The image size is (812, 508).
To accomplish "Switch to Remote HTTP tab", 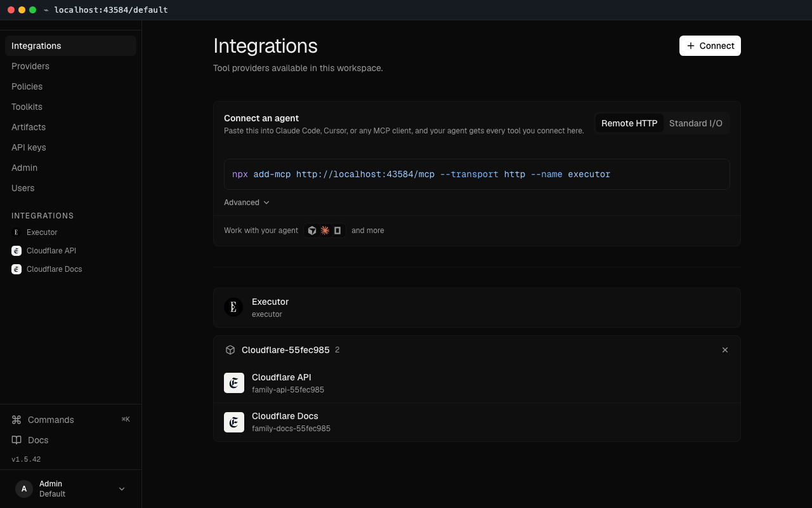I will point(629,123).
